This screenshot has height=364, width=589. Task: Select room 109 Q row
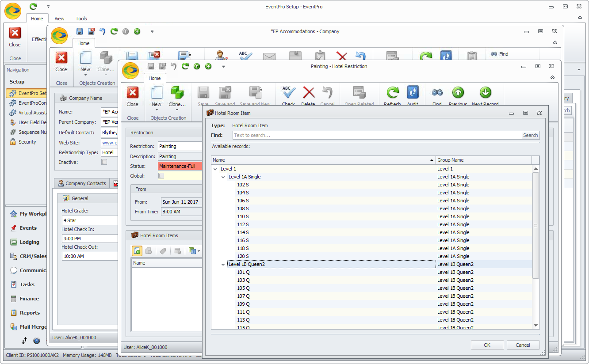point(371,304)
